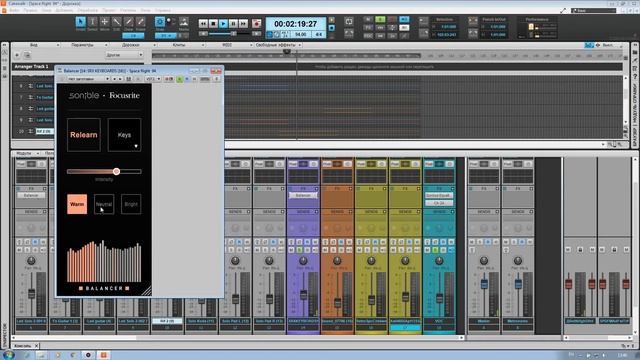This screenshot has width=640, height=360.
Task: Click the Marks icon in the toolbar
Action: point(184,22)
